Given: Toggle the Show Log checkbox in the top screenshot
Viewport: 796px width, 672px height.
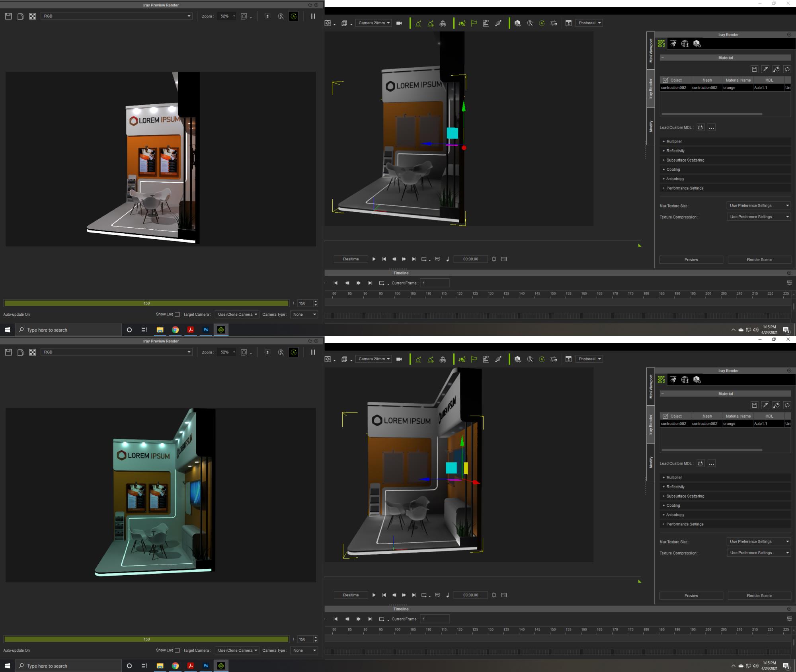Looking at the screenshot, I should (177, 315).
